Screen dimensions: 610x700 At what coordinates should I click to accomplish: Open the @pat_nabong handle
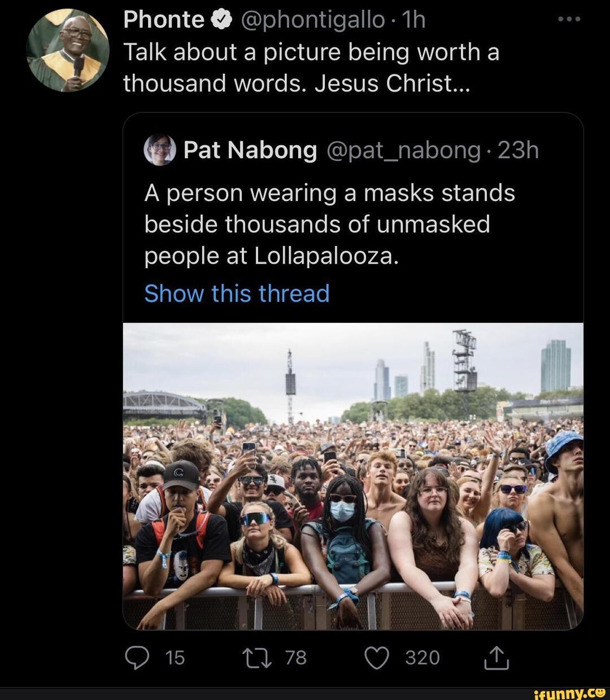(x=403, y=151)
